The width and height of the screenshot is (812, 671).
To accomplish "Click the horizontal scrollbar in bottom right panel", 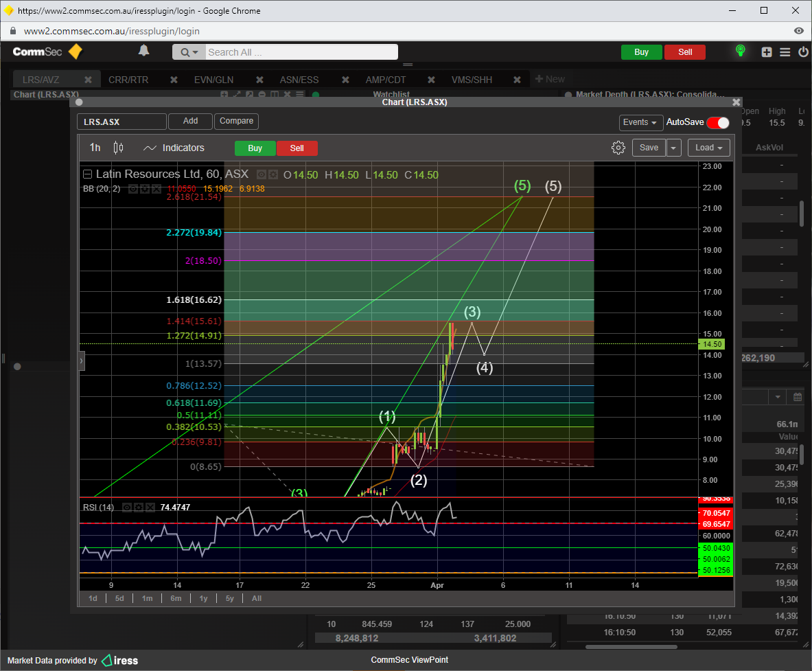I will click(631, 647).
